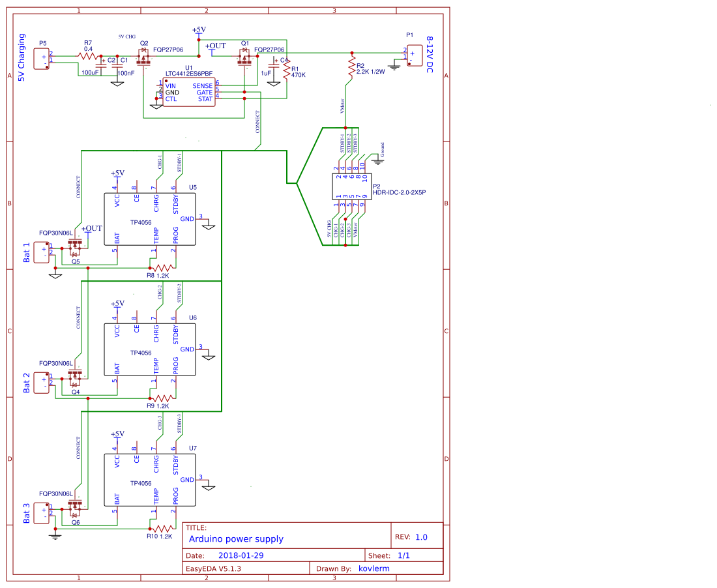The width and height of the screenshot is (717, 588).
Task: Select the date 2018-01-29 in title block
Action: (x=240, y=555)
